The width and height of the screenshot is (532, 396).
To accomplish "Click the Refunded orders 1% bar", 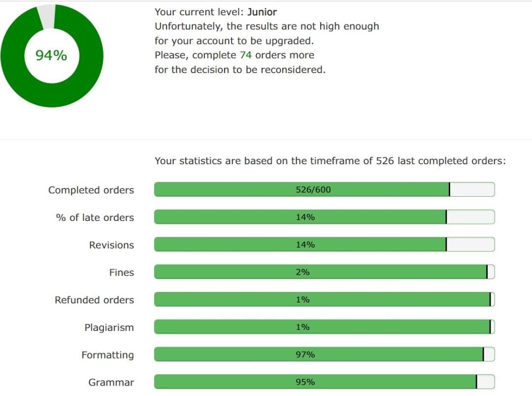I will pyautogui.click(x=324, y=299).
